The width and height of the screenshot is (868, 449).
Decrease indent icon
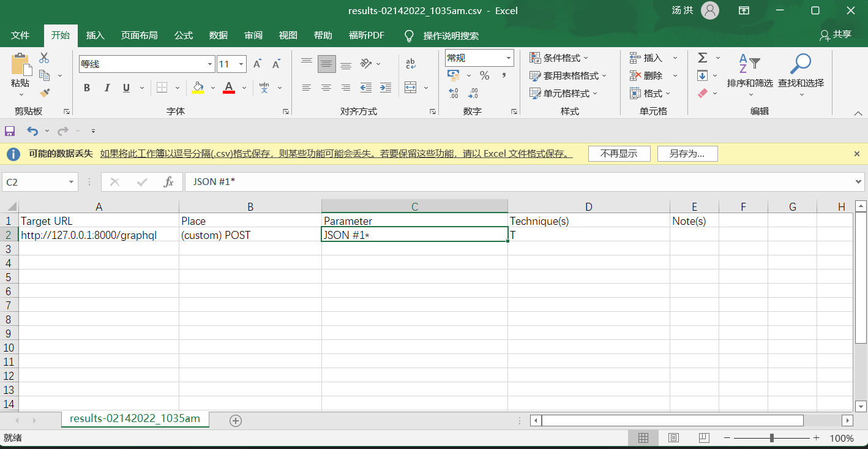[x=366, y=88]
